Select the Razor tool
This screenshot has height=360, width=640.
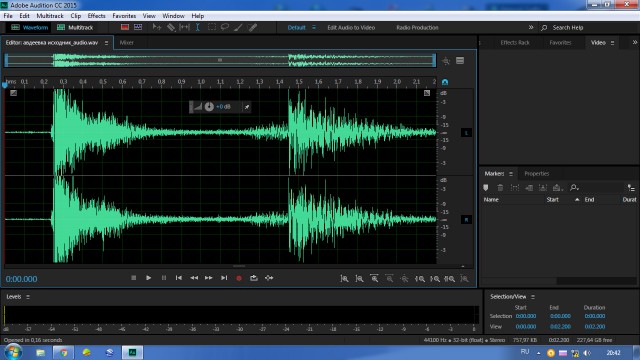click(x=171, y=27)
